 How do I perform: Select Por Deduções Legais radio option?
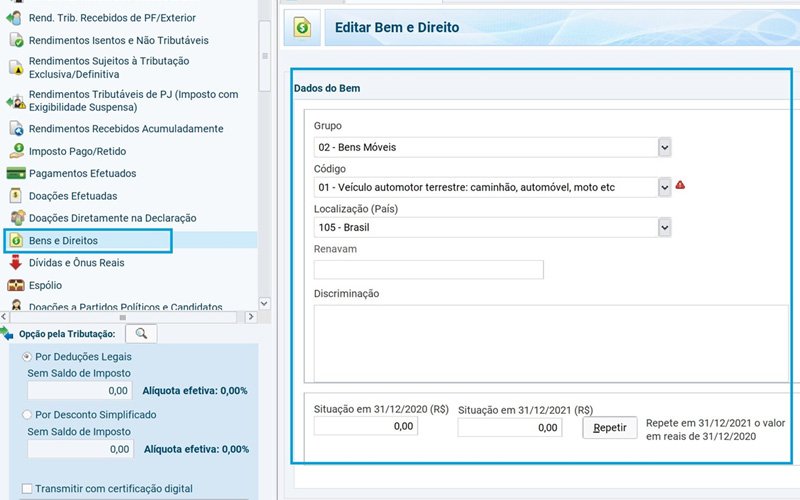point(27,356)
